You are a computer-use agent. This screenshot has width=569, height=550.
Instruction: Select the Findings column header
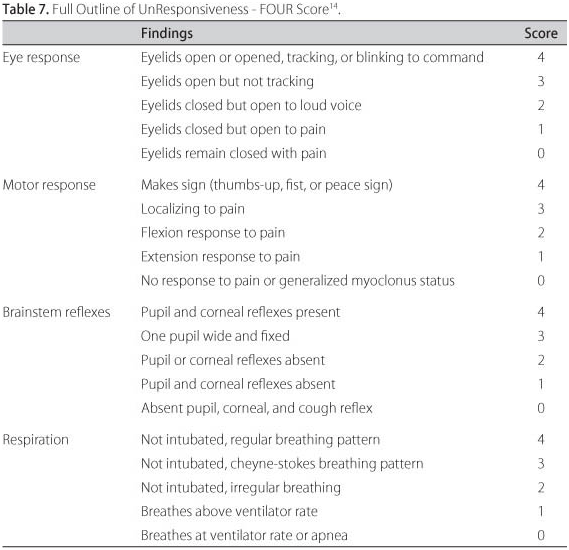click(167, 33)
